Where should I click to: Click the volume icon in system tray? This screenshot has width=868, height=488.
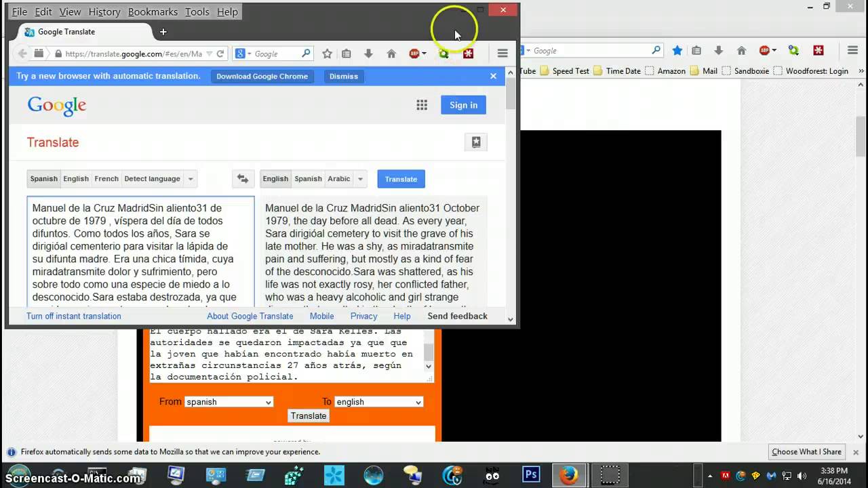tap(801, 476)
